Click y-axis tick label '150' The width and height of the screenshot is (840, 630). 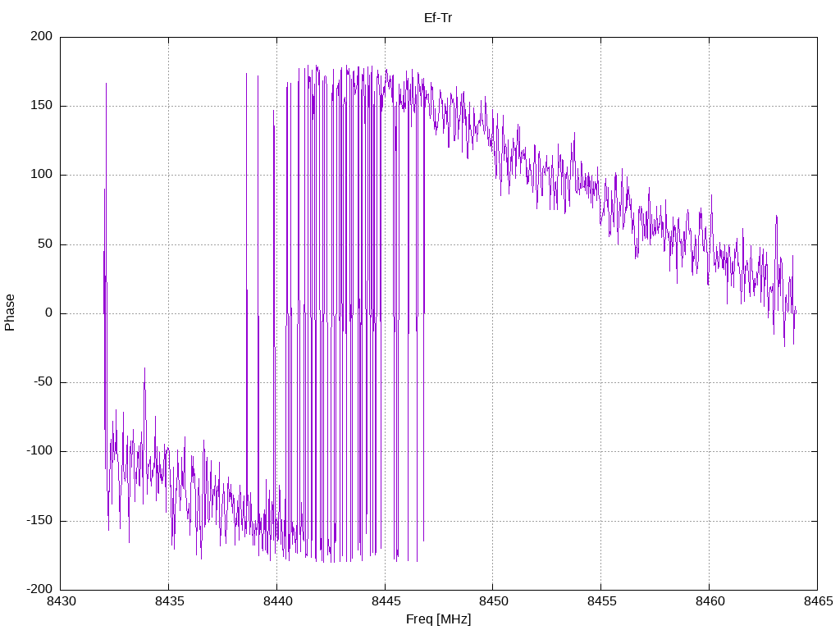click(42, 106)
